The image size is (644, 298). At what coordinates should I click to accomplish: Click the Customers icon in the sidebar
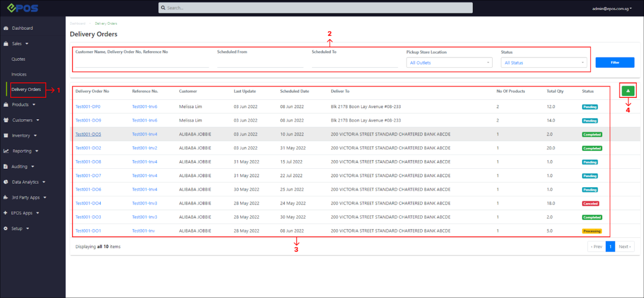(6, 120)
